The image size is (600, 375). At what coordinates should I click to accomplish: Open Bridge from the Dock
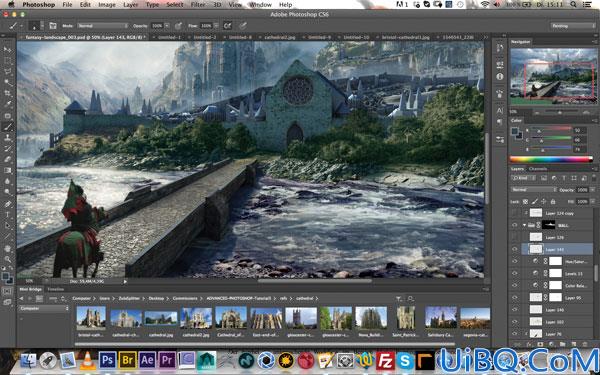pos(127,360)
